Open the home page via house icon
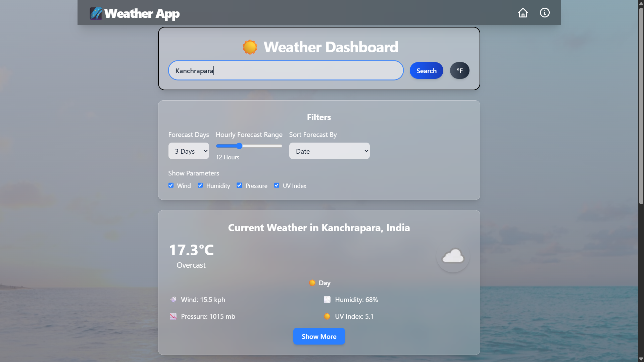The width and height of the screenshot is (644, 362). (523, 13)
